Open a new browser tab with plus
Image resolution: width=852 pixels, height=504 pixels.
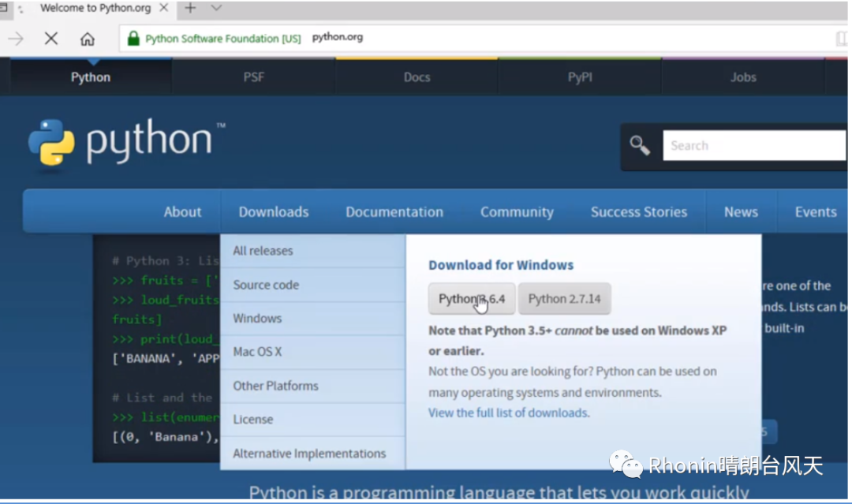click(x=190, y=8)
